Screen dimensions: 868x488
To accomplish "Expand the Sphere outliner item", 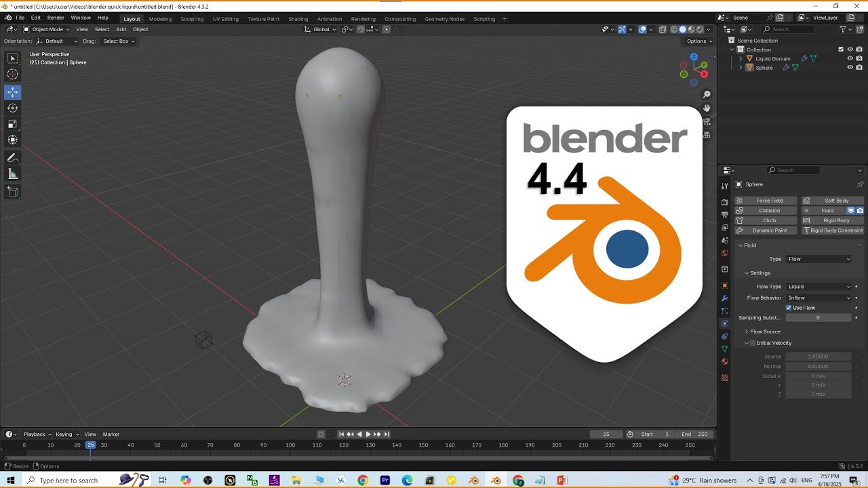I will [x=741, y=68].
